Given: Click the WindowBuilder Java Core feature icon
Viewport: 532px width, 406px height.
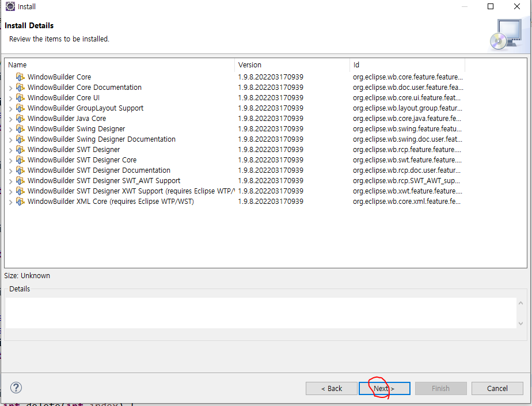Looking at the screenshot, I should [x=20, y=119].
